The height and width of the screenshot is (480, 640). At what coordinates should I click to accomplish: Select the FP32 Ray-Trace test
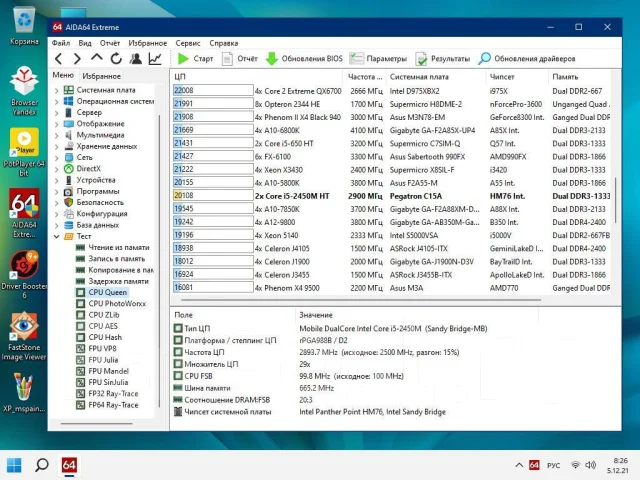113,393
